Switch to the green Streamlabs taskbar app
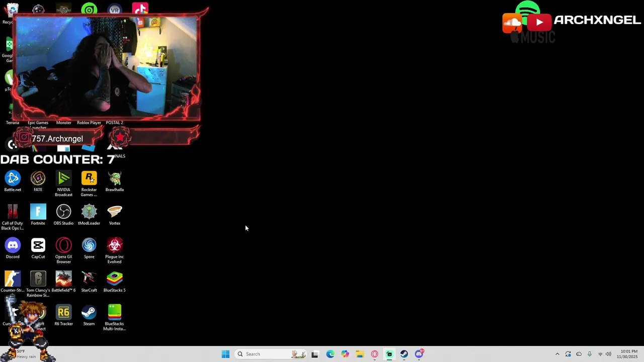The height and width of the screenshot is (362, 644). click(x=389, y=354)
